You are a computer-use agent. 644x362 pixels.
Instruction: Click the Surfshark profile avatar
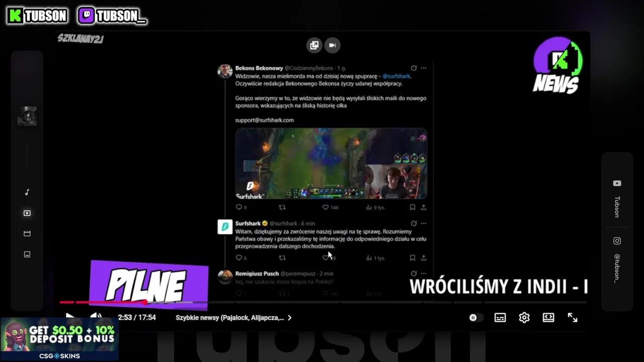(225, 227)
